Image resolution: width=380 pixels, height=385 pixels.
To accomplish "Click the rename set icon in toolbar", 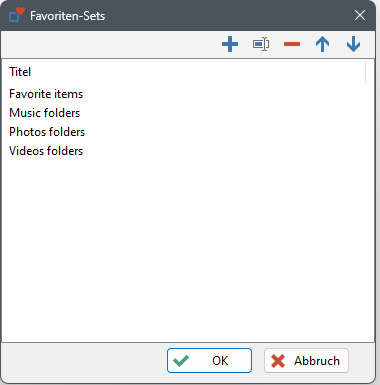I will click(261, 44).
